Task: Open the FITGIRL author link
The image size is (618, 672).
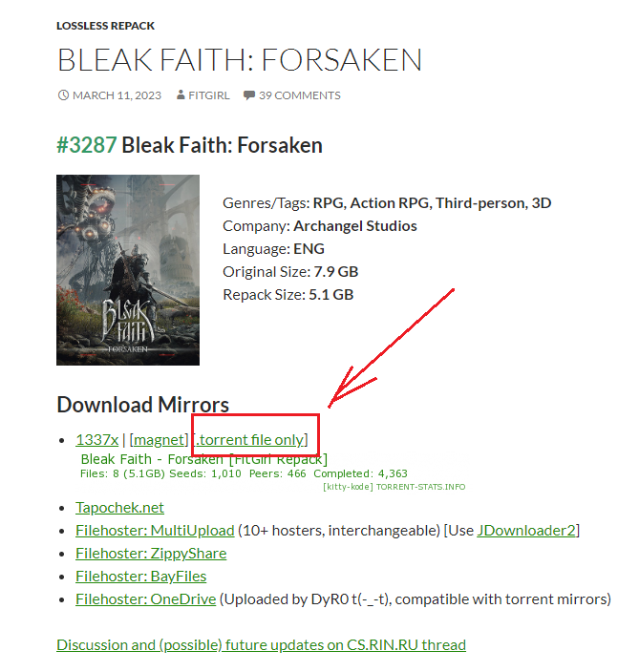Action: [x=209, y=95]
